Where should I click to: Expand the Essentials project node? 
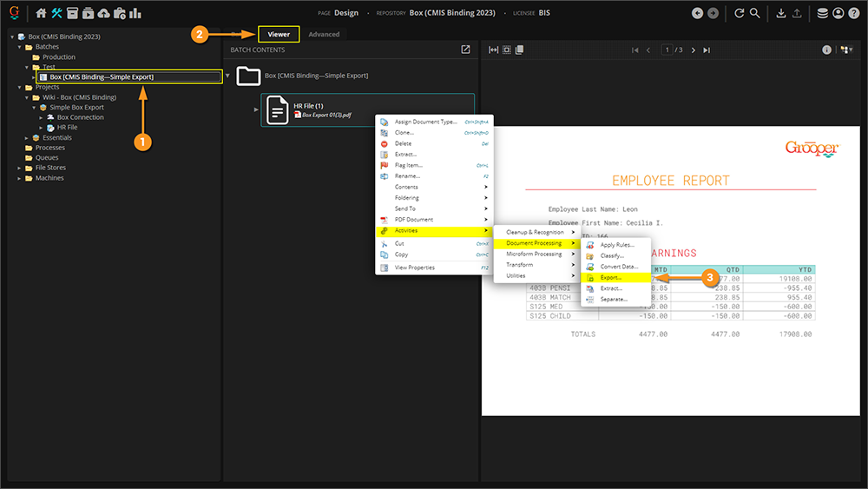tap(27, 138)
